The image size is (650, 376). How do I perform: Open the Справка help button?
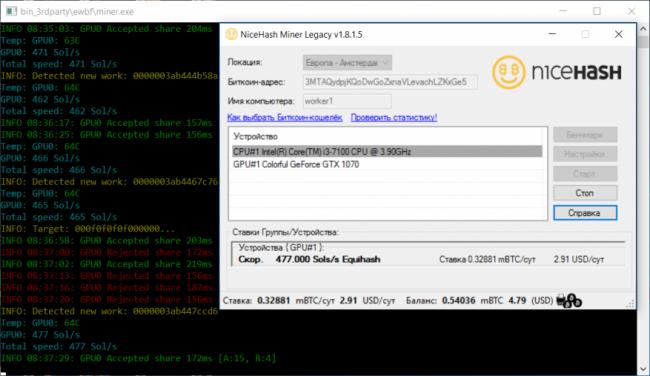(585, 213)
